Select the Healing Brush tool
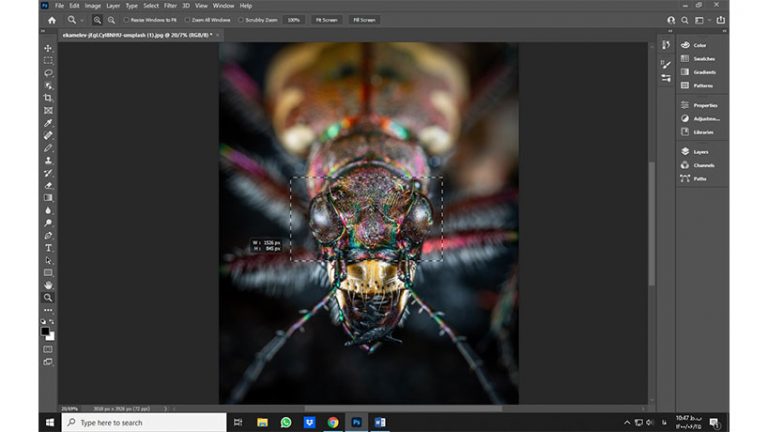The image size is (768, 432). tap(48, 136)
